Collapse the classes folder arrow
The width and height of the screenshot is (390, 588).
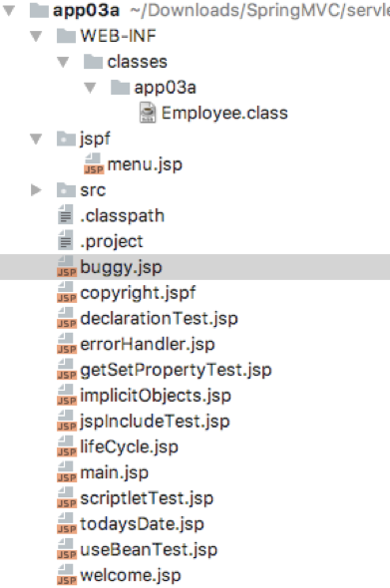click(63, 62)
